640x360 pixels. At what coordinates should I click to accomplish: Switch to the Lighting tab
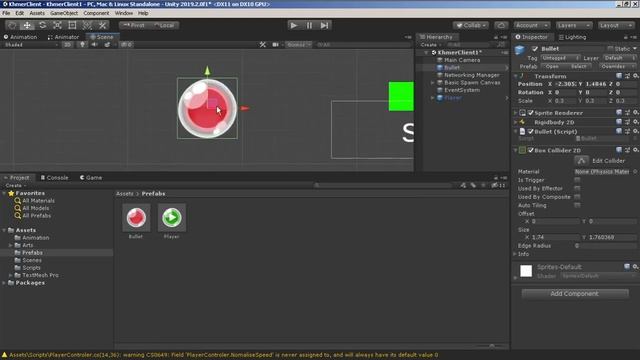point(572,37)
